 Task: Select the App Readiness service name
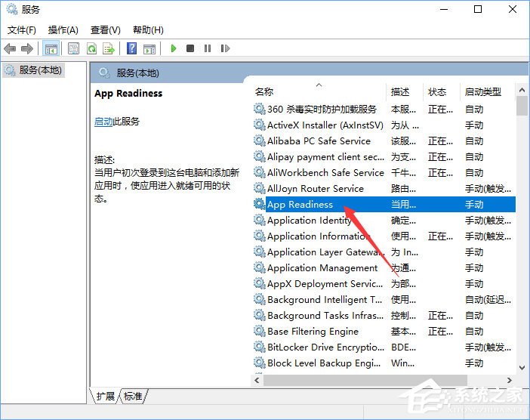coord(300,205)
